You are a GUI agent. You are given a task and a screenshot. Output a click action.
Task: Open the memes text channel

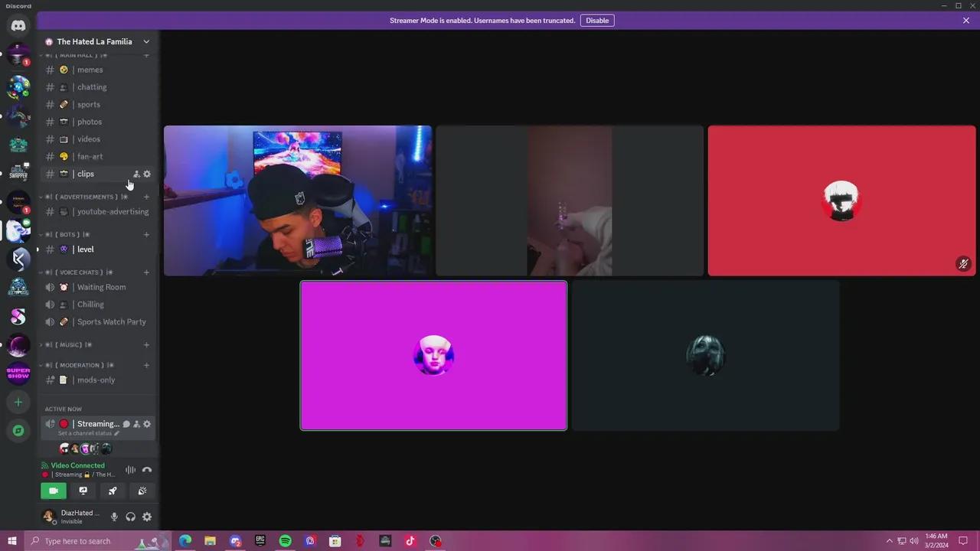tap(98, 70)
